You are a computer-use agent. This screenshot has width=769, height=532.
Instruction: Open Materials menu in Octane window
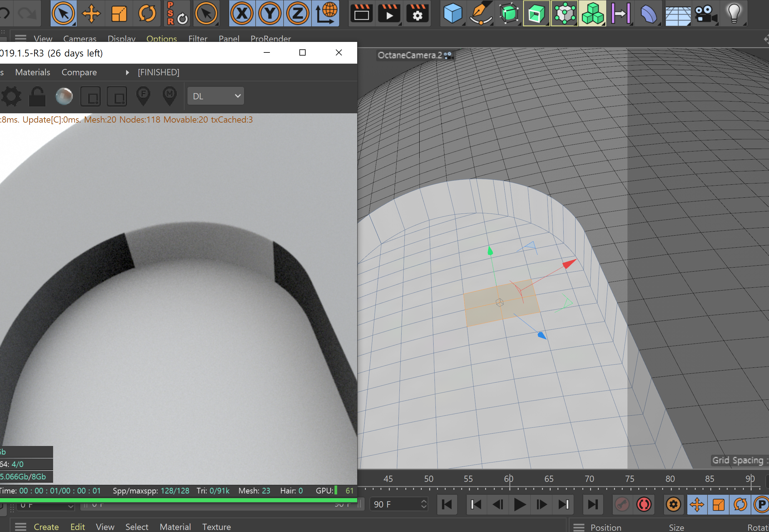(x=33, y=72)
